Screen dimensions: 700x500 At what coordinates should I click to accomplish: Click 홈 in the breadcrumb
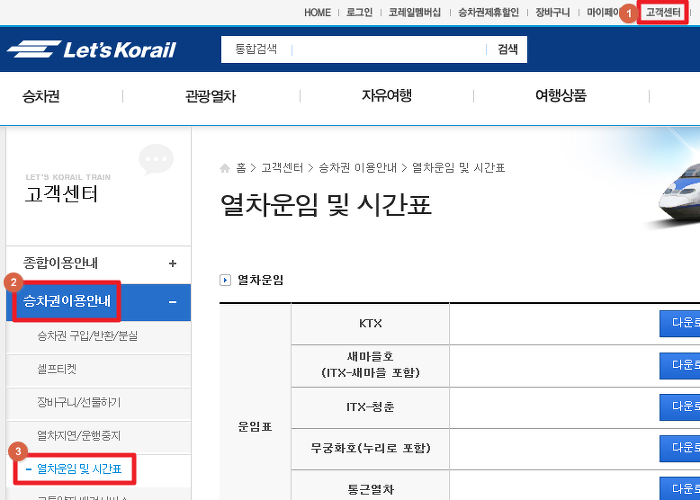point(241,168)
